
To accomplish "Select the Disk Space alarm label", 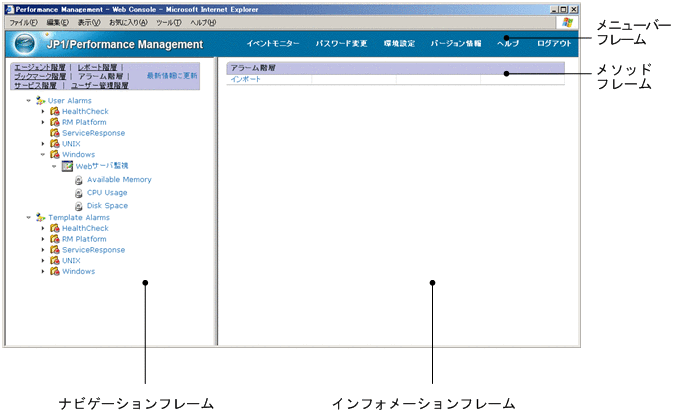I will 107,206.
